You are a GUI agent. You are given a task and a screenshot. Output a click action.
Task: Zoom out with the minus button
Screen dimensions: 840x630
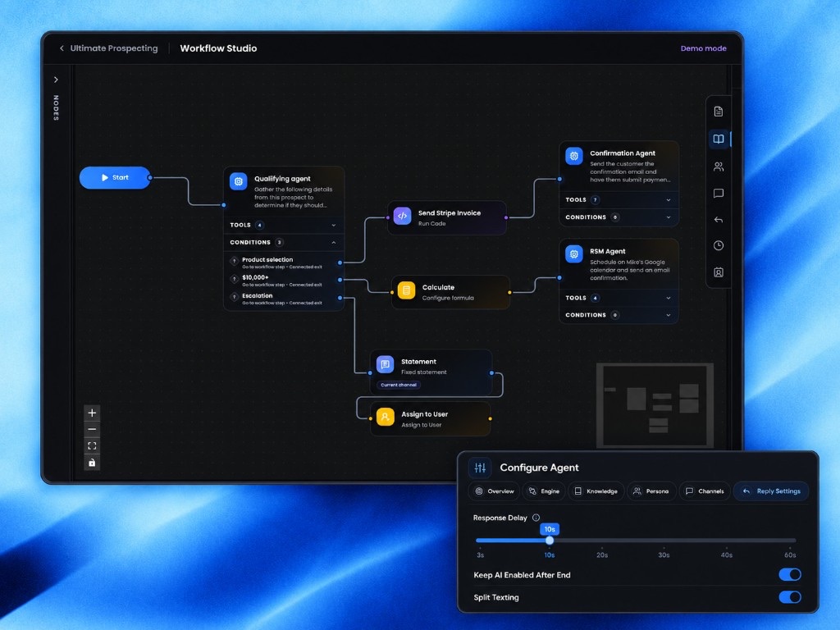tap(92, 429)
